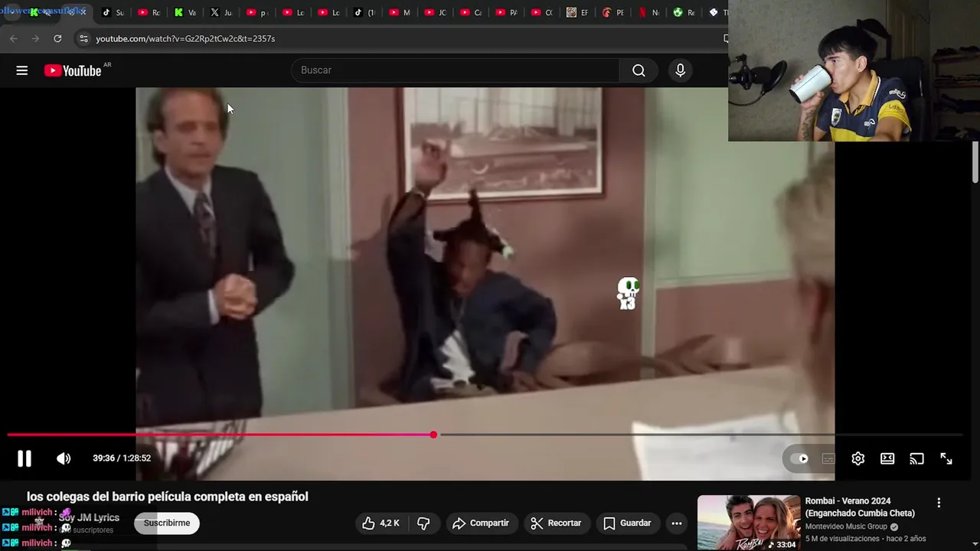
Task: View site information icon in address bar
Action: pyautogui.click(x=83, y=38)
